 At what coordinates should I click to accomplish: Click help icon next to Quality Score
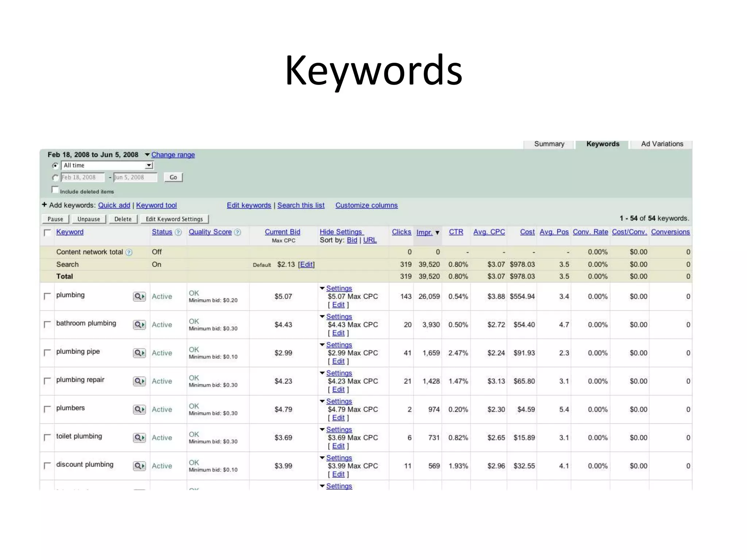point(237,232)
